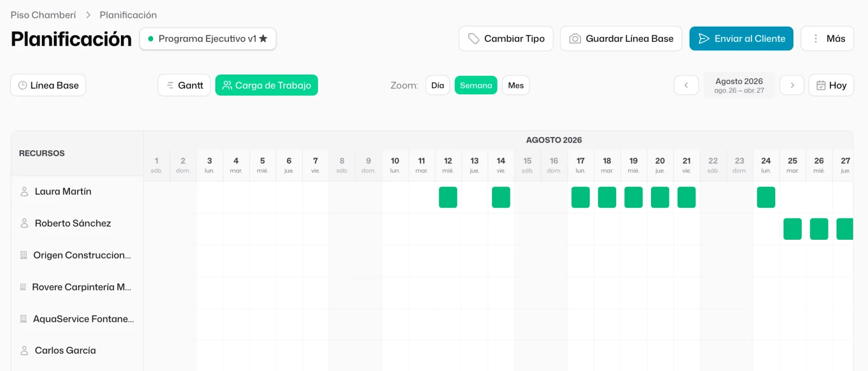Viewport: 868px width, 371px height.
Task: Jump to today with Hoy button
Action: pos(831,85)
